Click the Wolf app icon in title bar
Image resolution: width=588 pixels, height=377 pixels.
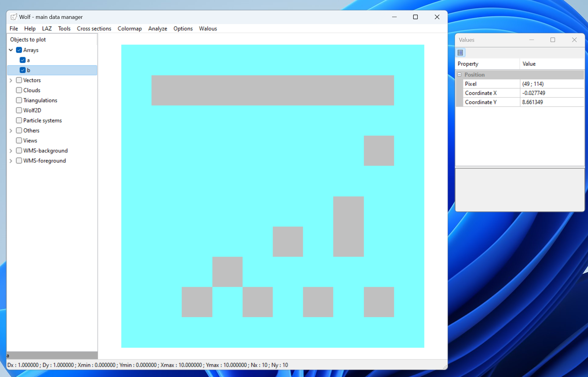[14, 17]
